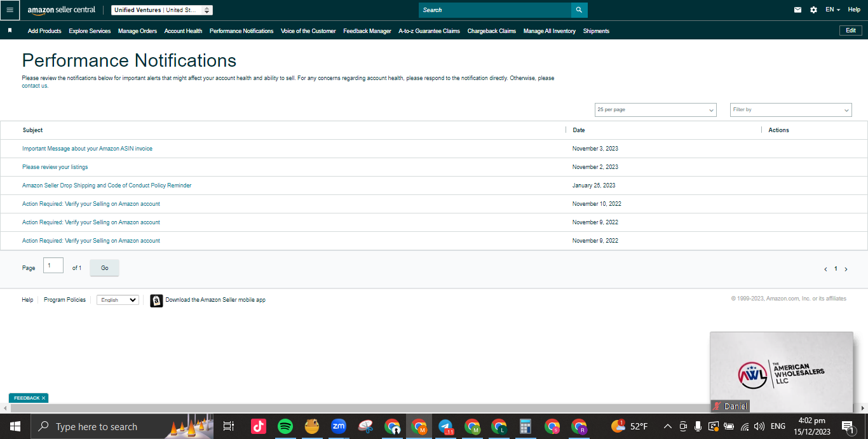The width and height of the screenshot is (868, 439).
Task: Open the volume speaker tray icon
Action: point(759,426)
